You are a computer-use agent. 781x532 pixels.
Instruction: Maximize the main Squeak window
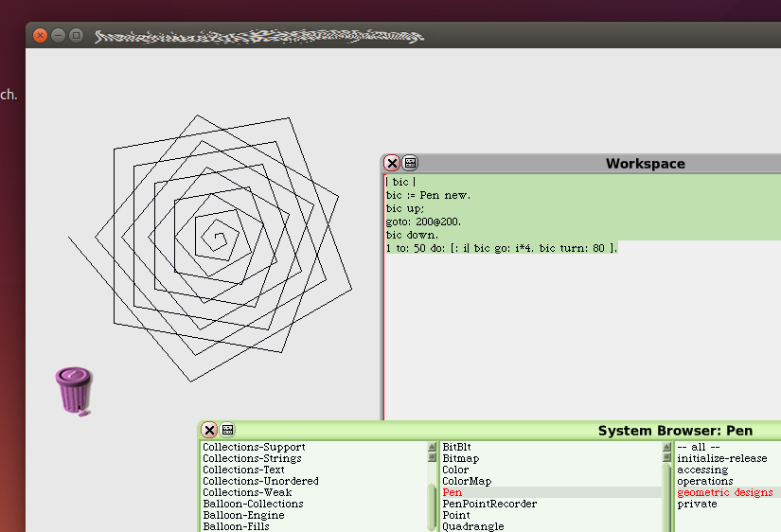coord(76,35)
